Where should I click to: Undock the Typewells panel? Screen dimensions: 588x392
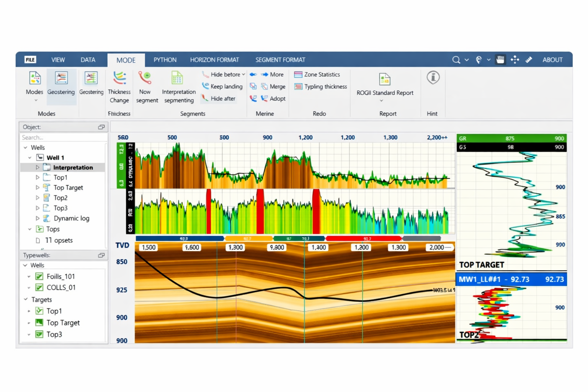click(x=101, y=255)
